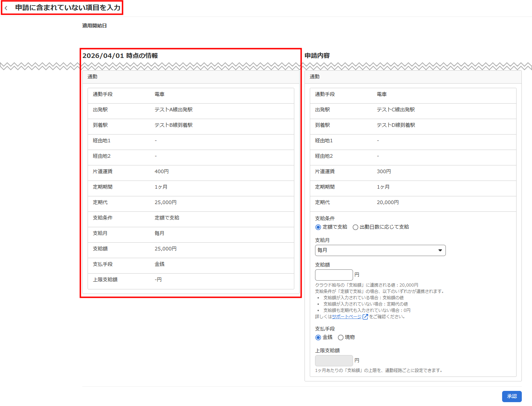Click the 2026/04/01 時点の情報 heading
Image resolution: width=532 pixels, height=406 pixels.
(x=120, y=56)
